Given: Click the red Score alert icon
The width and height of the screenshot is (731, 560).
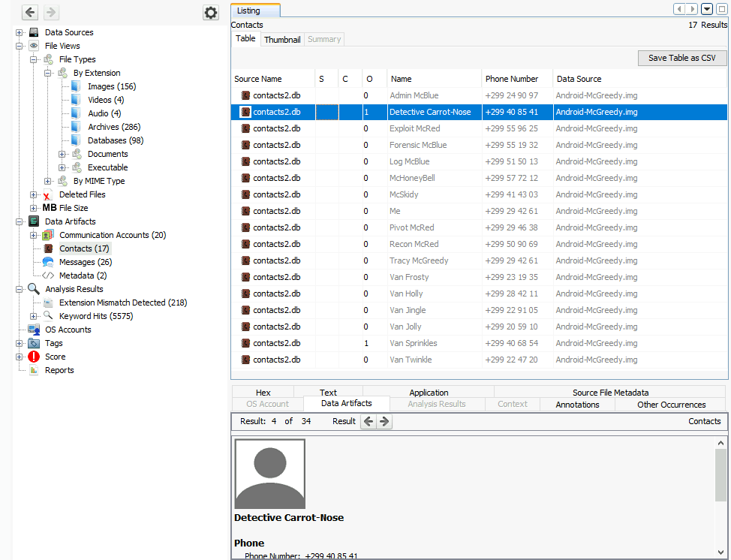Looking at the screenshot, I should pos(34,357).
